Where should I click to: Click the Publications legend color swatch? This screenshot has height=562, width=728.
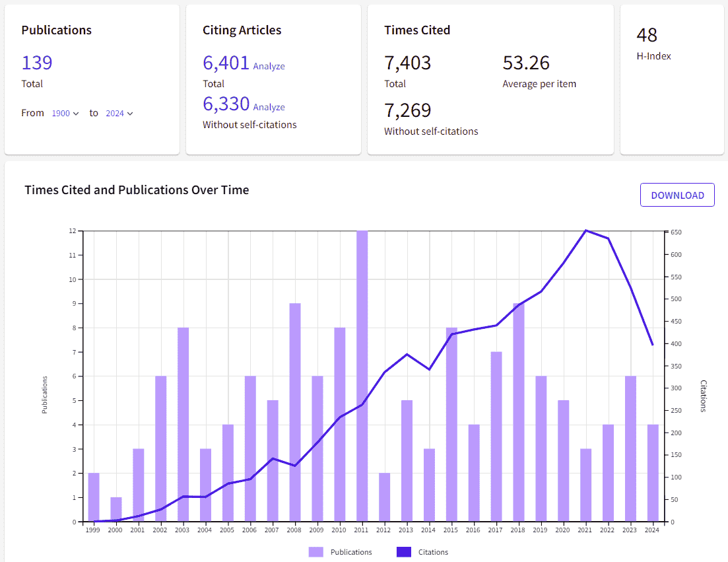coord(315,552)
